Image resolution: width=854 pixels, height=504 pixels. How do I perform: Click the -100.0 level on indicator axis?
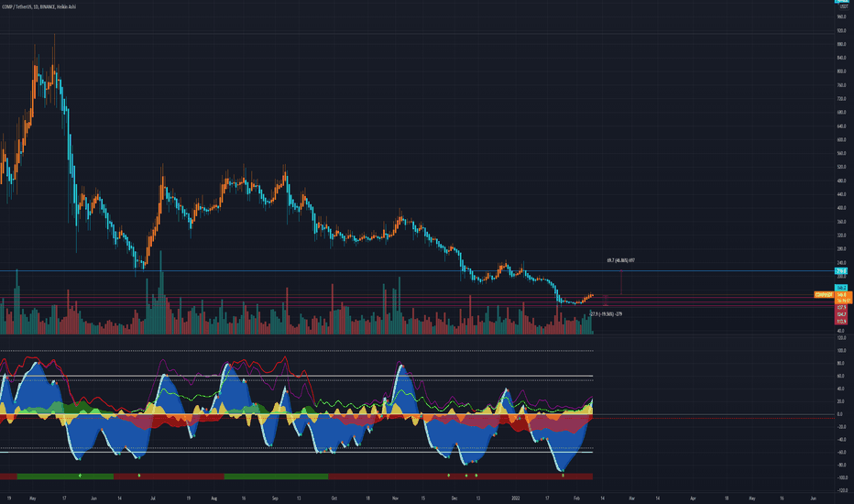point(842,477)
